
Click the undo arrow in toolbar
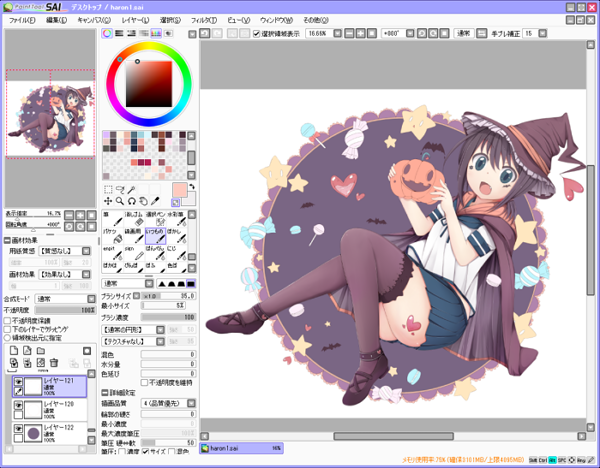click(x=205, y=34)
